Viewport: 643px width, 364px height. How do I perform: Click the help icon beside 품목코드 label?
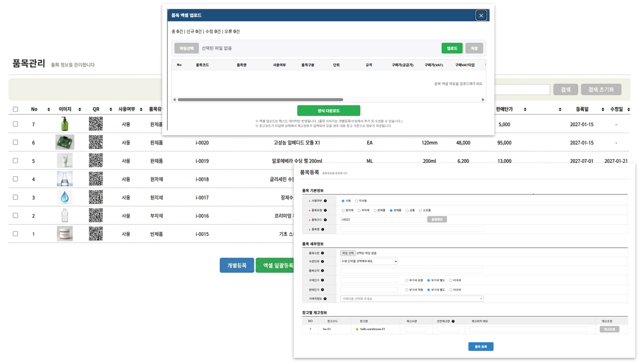325,220
